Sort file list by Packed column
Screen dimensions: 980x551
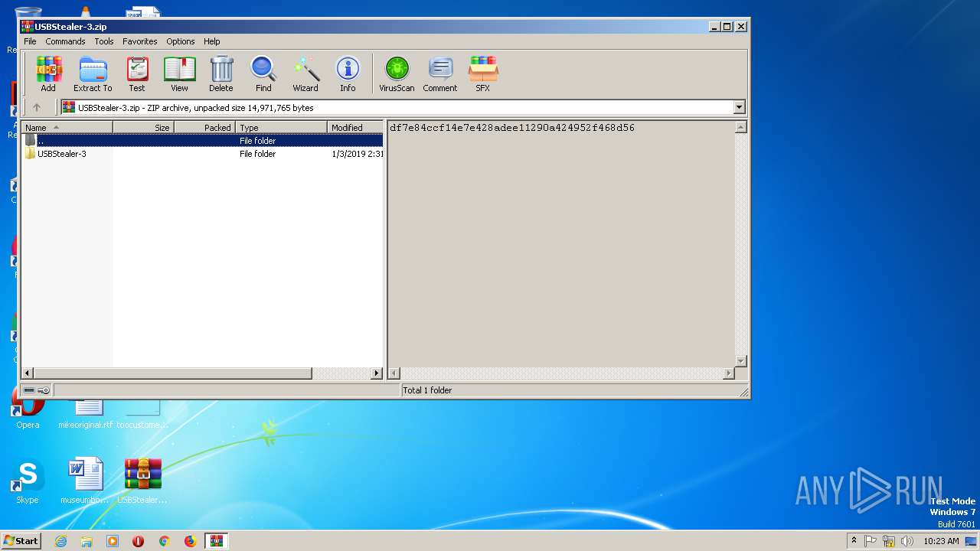pos(205,127)
